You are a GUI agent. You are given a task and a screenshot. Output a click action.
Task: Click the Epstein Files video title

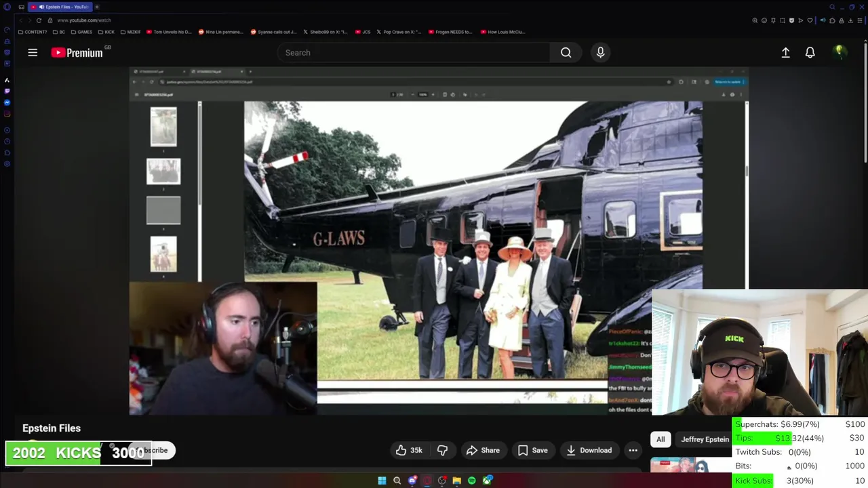click(52, 428)
